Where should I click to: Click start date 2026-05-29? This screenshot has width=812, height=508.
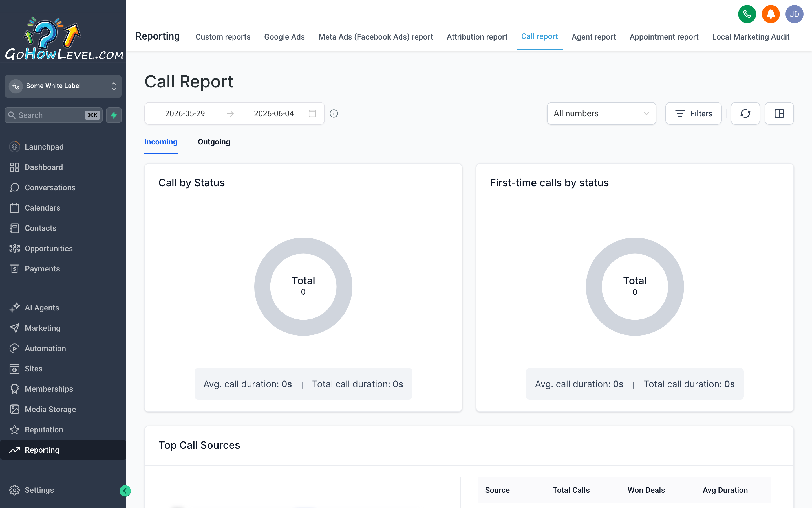185,113
